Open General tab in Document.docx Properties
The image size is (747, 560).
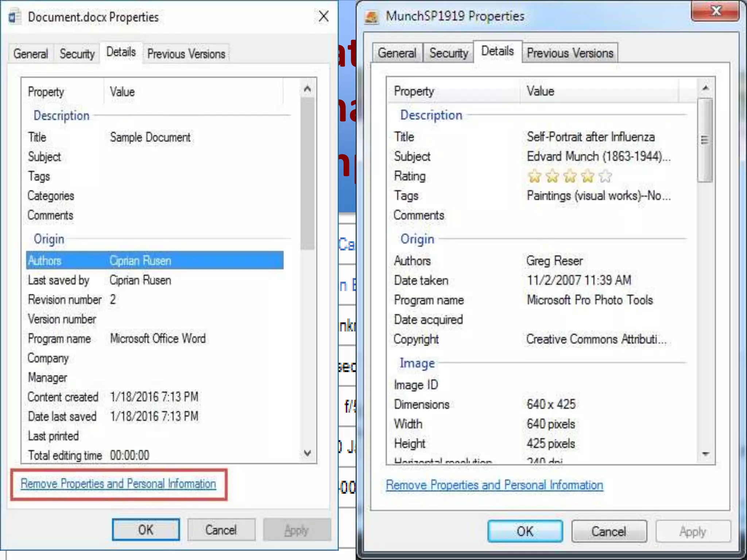(x=31, y=54)
